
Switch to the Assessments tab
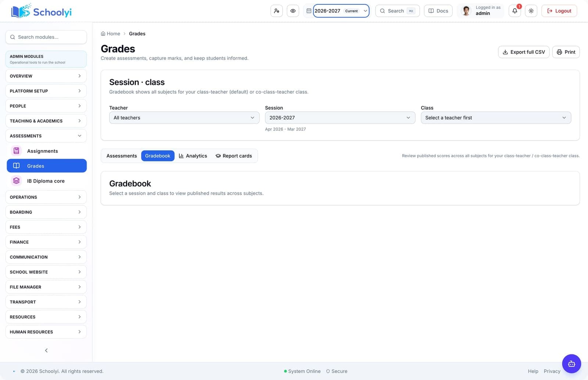click(x=122, y=156)
